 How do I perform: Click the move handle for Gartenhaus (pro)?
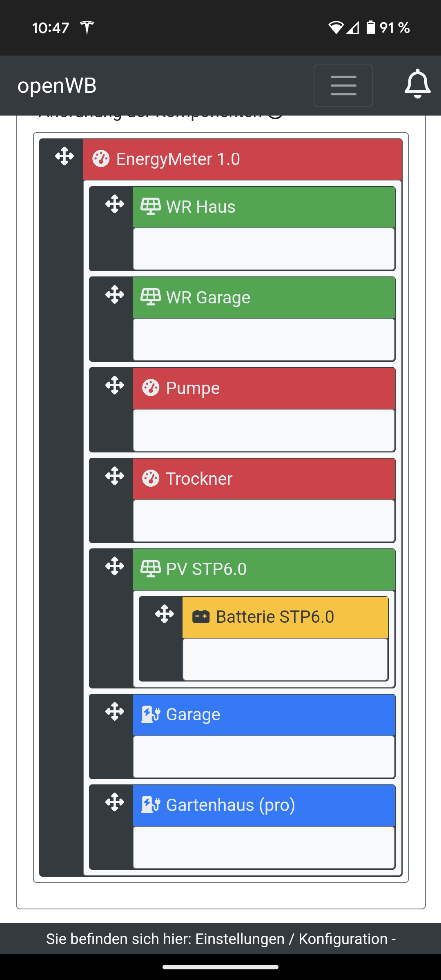tap(115, 803)
